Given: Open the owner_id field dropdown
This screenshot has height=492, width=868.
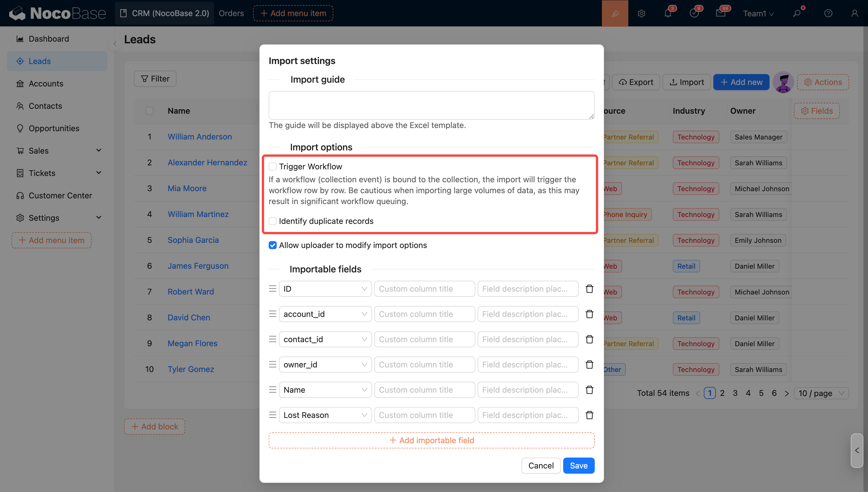Looking at the screenshot, I should click(x=325, y=365).
